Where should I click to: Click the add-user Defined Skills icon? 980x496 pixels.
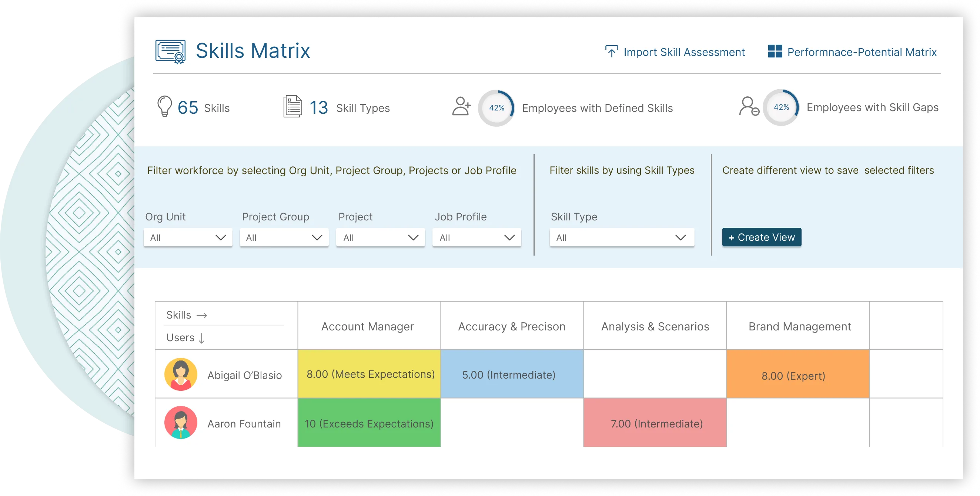point(461,106)
